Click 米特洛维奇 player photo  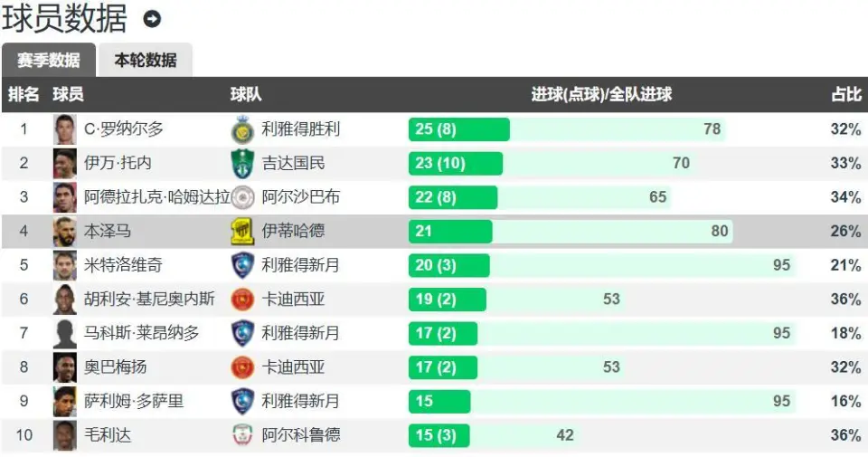coord(65,265)
